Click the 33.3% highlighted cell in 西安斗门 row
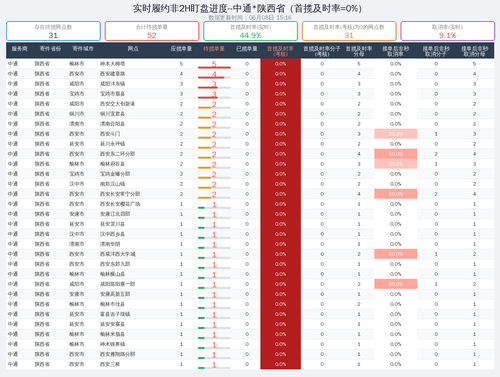This screenshot has width=500, height=377. 396,134
